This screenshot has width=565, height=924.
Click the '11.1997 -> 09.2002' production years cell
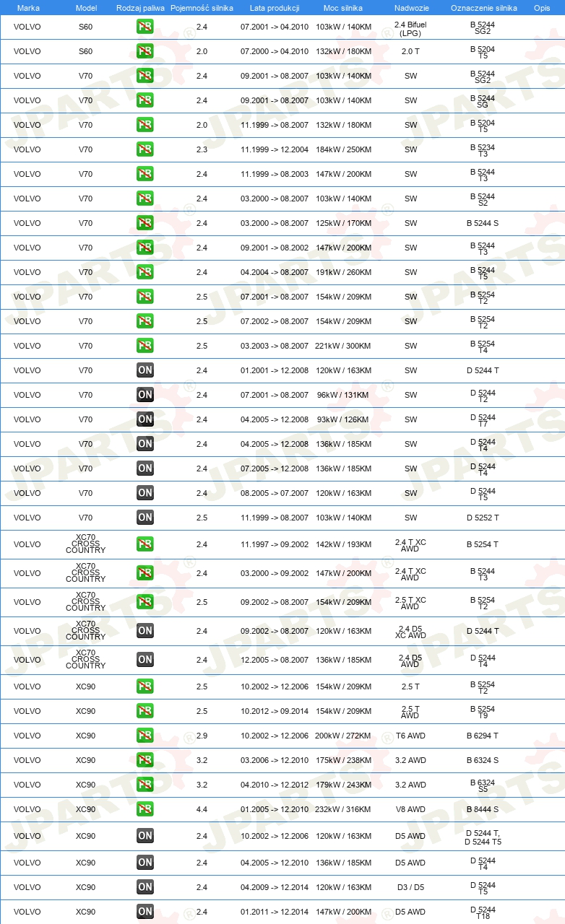click(x=275, y=544)
